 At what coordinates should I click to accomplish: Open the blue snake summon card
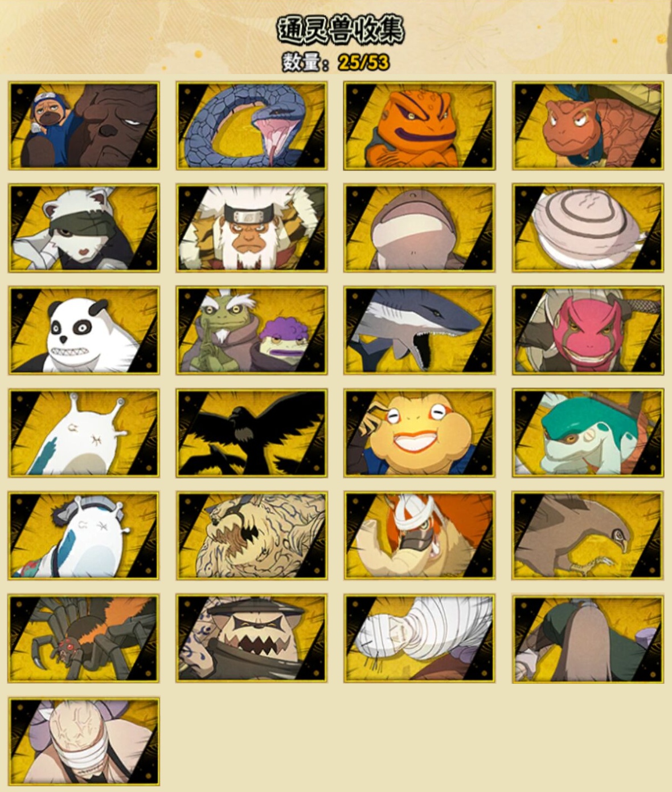251,125
